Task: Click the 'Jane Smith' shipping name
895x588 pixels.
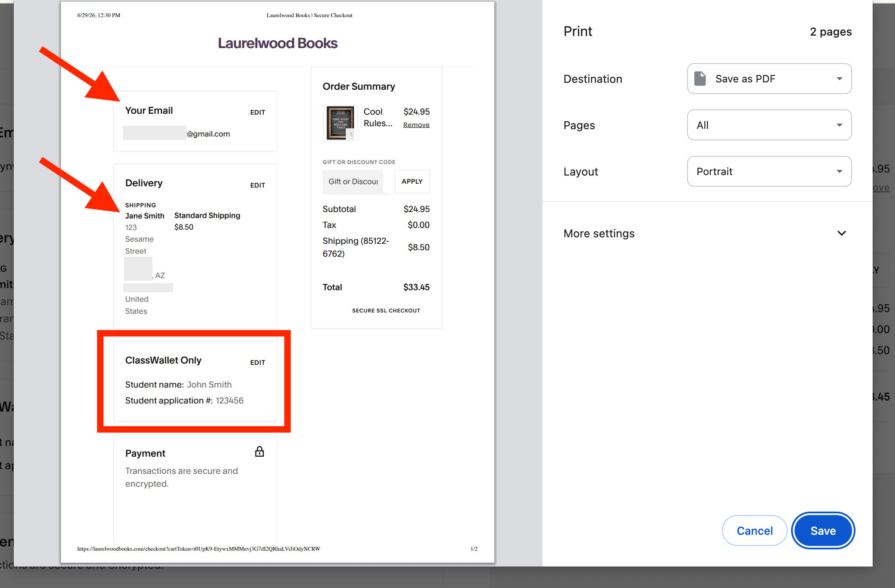Action: pos(145,216)
